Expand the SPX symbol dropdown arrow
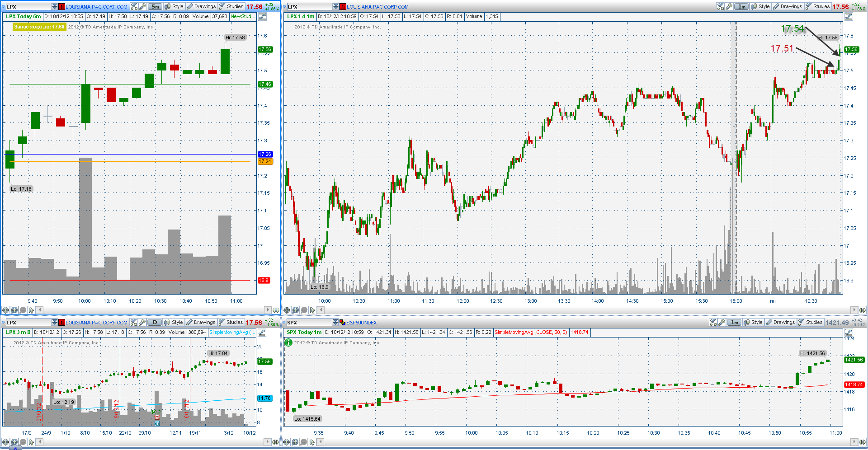 (335, 322)
